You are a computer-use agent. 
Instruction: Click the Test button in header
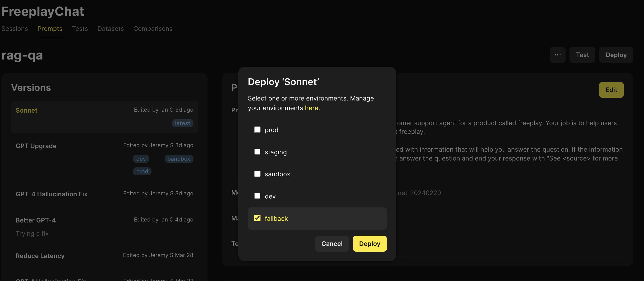582,55
